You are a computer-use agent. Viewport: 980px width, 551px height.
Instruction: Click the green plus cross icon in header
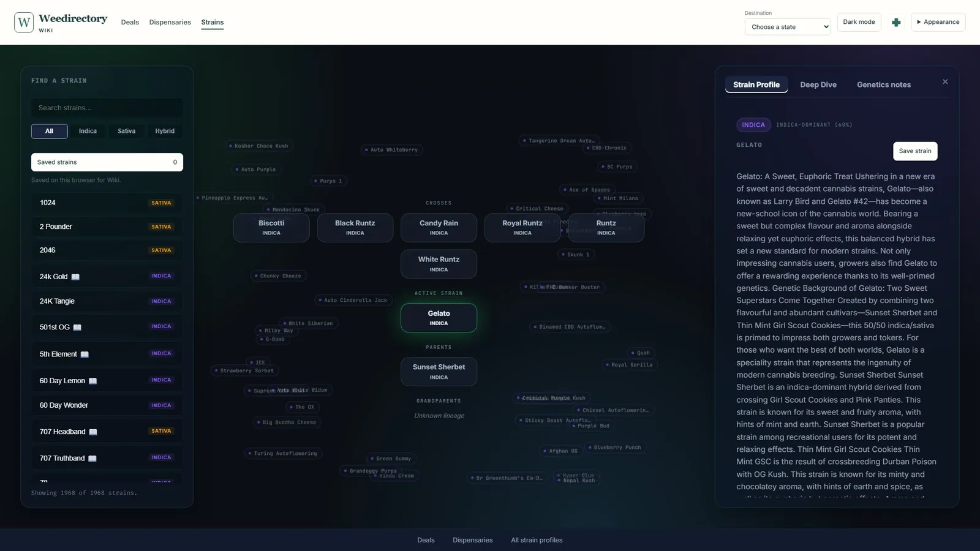pyautogui.click(x=896, y=22)
